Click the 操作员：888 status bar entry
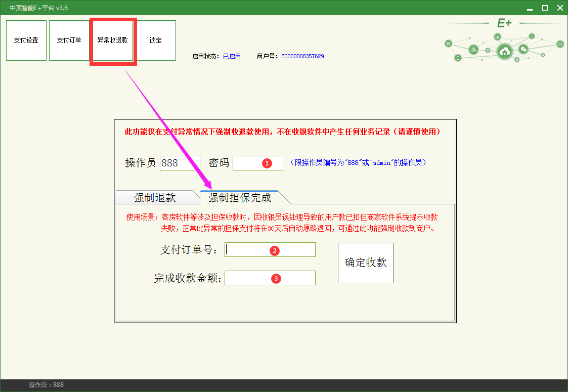The image size is (568, 392). click(x=46, y=385)
